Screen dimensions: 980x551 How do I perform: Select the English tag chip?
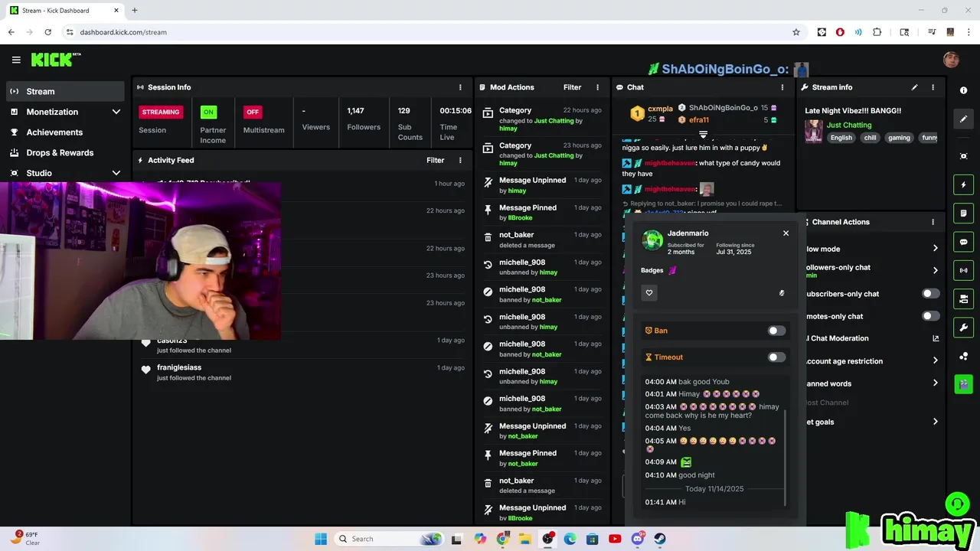click(x=841, y=138)
